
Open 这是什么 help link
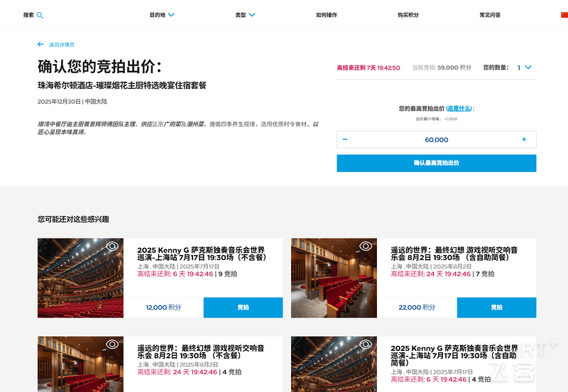[x=459, y=109]
